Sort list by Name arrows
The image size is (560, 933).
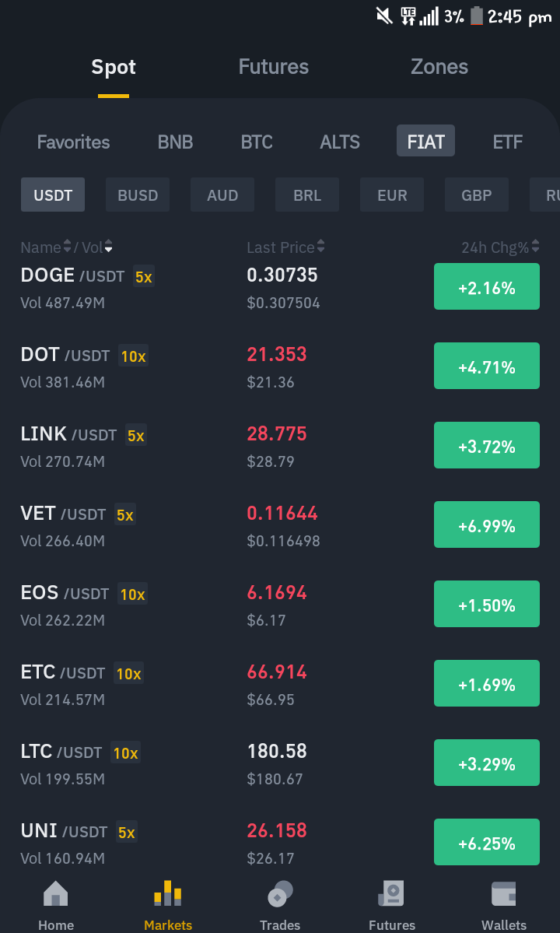coord(67,246)
